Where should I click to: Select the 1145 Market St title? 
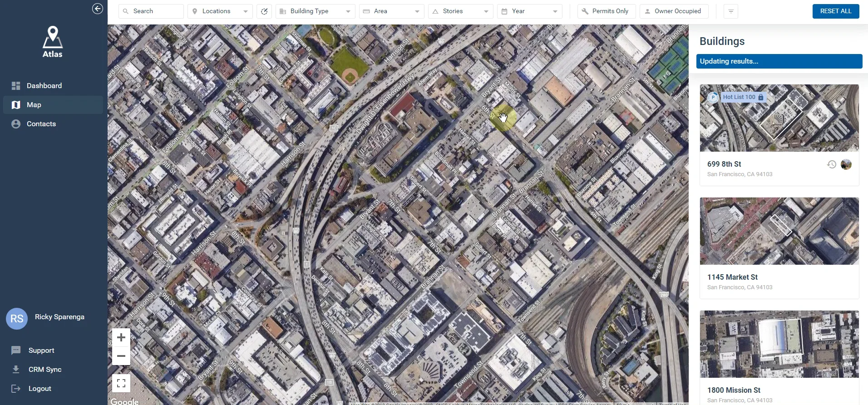coord(732,277)
